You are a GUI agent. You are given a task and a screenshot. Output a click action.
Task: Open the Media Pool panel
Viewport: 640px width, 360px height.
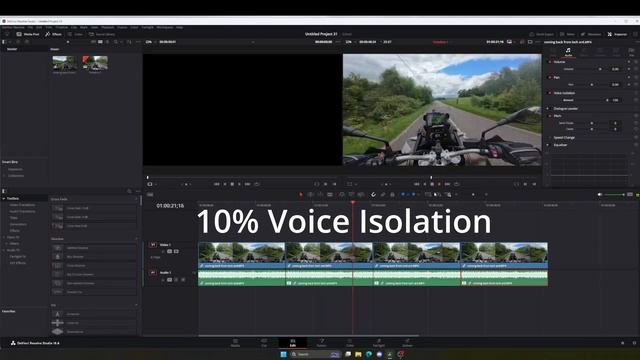coord(28,34)
